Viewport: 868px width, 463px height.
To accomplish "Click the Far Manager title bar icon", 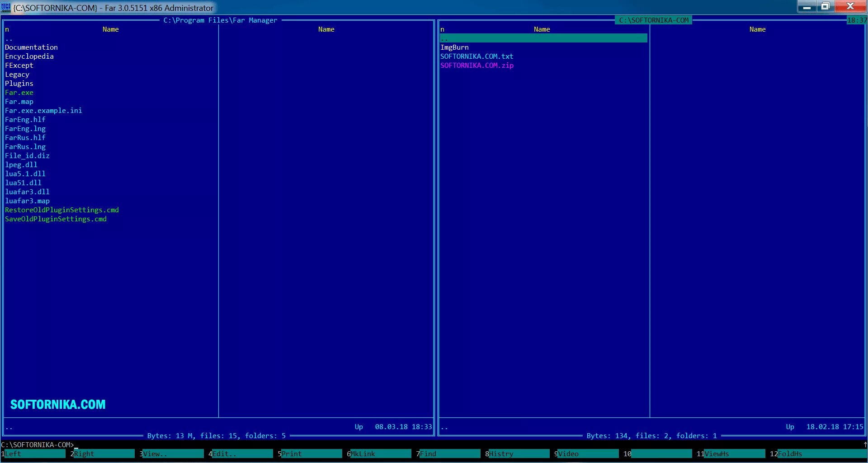I will (6, 7).
